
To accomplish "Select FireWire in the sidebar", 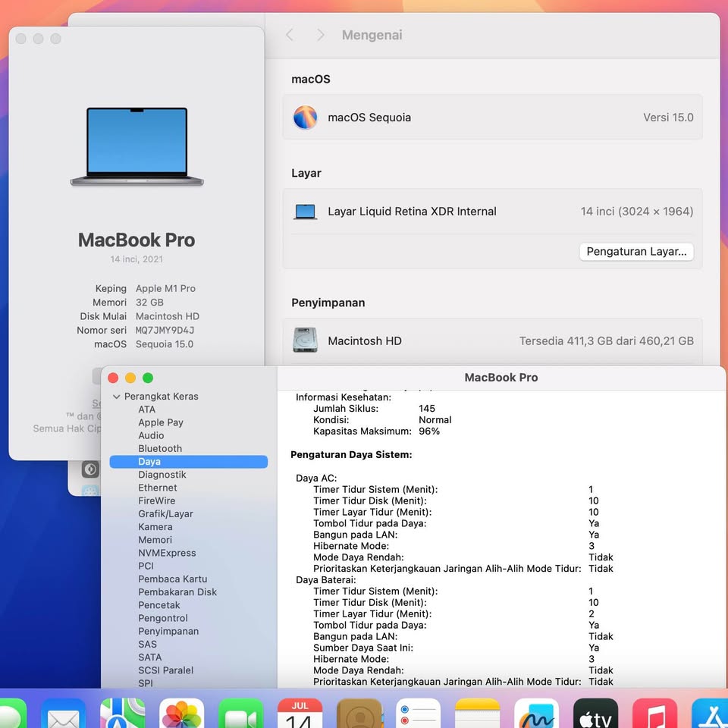I will [x=156, y=500].
